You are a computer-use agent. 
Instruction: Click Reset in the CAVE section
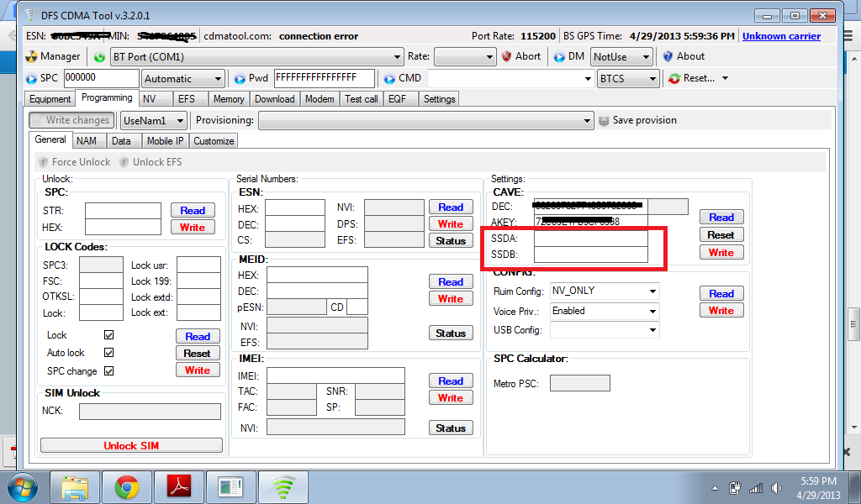coord(721,234)
